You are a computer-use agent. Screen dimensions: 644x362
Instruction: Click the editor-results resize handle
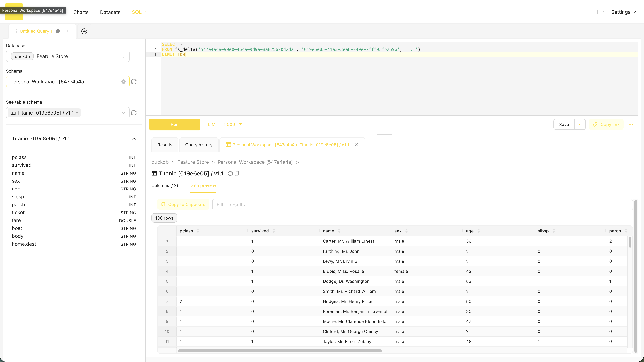pyautogui.click(x=384, y=135)
